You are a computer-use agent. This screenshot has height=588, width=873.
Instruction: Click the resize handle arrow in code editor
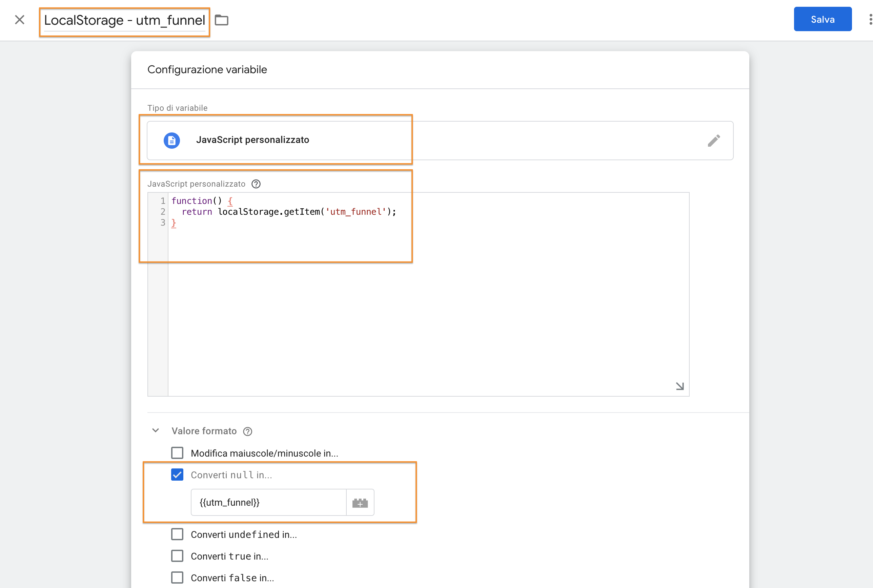(x=679, y=386)
